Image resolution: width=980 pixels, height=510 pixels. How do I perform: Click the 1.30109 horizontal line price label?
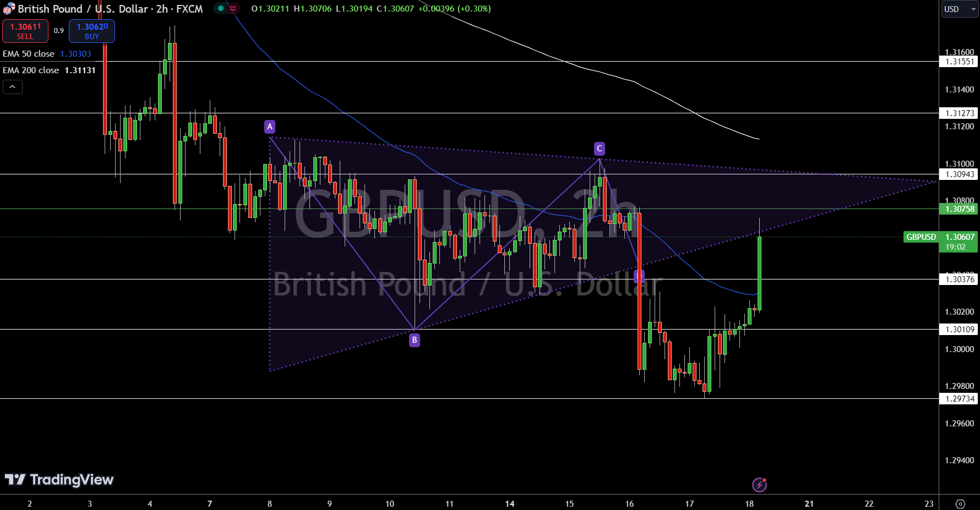pyautogui.click(x=959, y=330)
